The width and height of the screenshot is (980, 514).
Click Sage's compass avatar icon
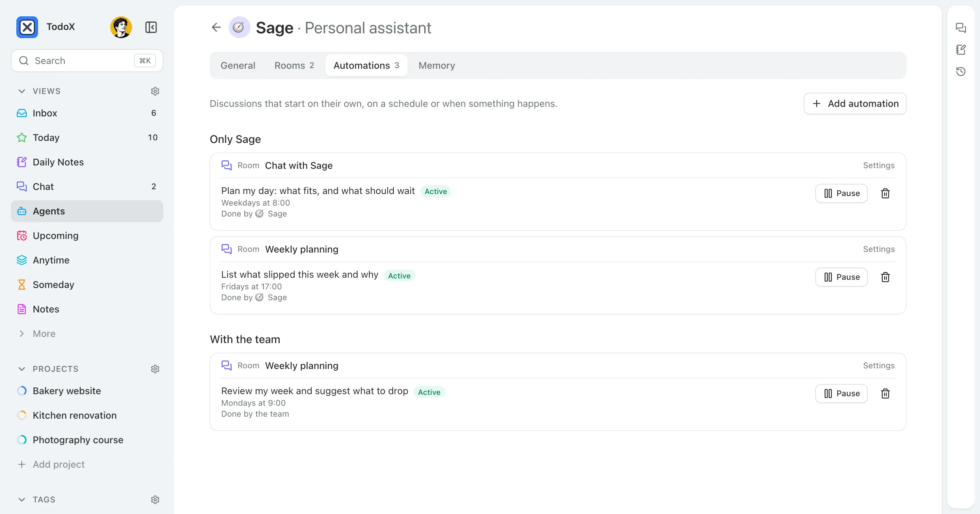pos(239,27)
